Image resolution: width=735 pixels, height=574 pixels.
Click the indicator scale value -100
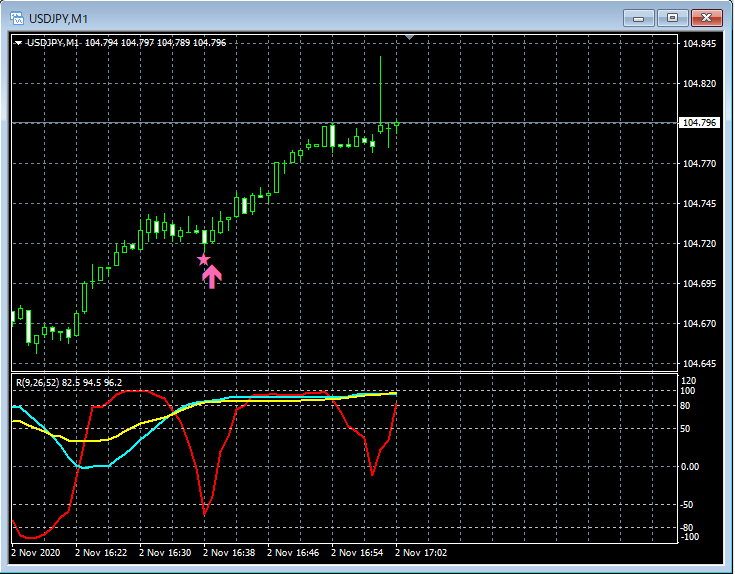pyautogui.click(x=688, y=537)
